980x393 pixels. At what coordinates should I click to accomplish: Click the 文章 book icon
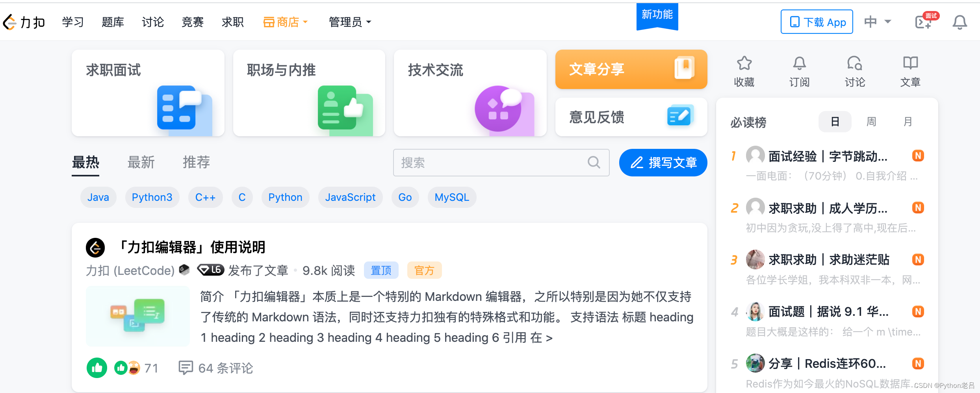(x=910, y=63)
